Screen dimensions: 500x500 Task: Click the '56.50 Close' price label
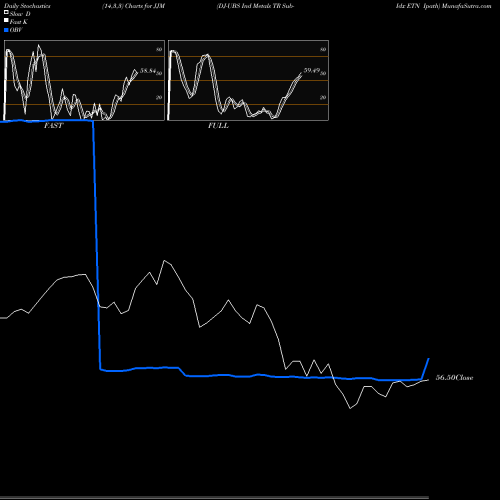pyautogui.click(x=454, y=378)
